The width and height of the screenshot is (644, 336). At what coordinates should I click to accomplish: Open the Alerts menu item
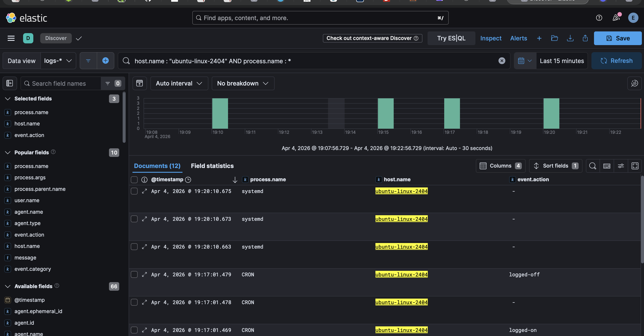pyautogui.click(x=519, y=38)
